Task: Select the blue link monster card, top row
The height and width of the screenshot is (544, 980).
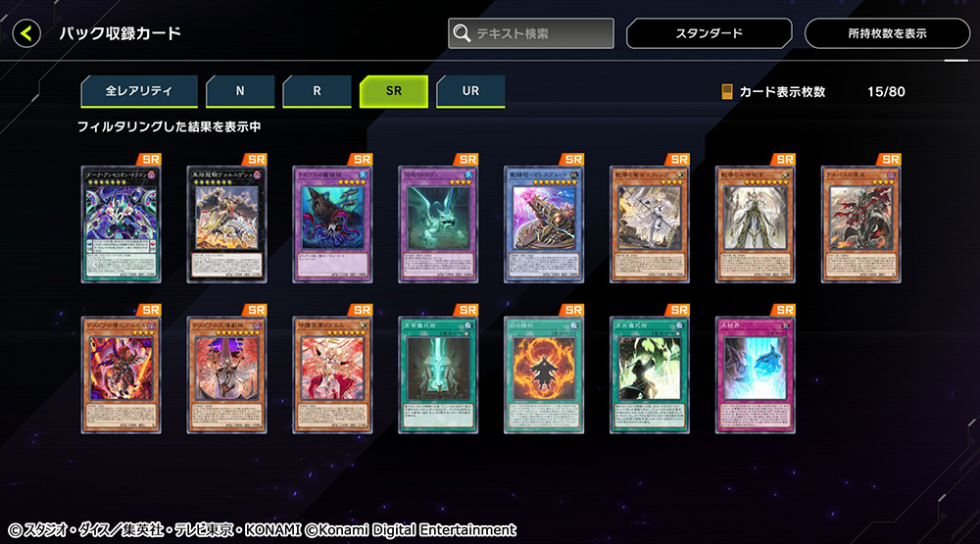Action: coord(544,224)
